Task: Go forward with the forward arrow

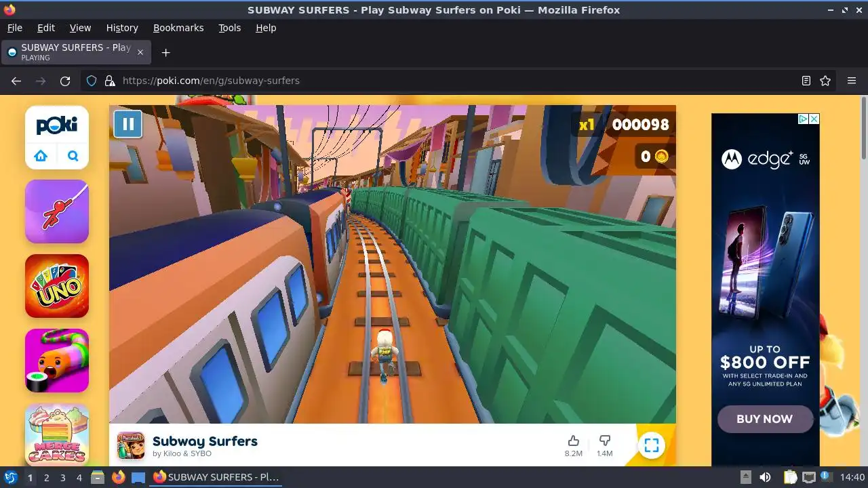Action: pos(41,81)
